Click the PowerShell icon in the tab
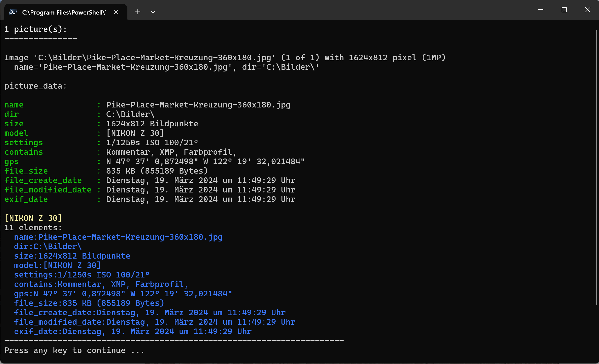 click(x=13, y=12)
